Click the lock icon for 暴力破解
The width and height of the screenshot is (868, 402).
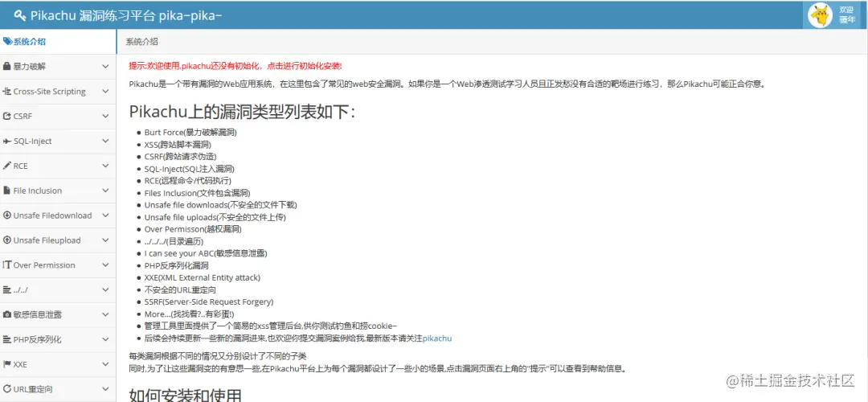[x=6, y=67]
